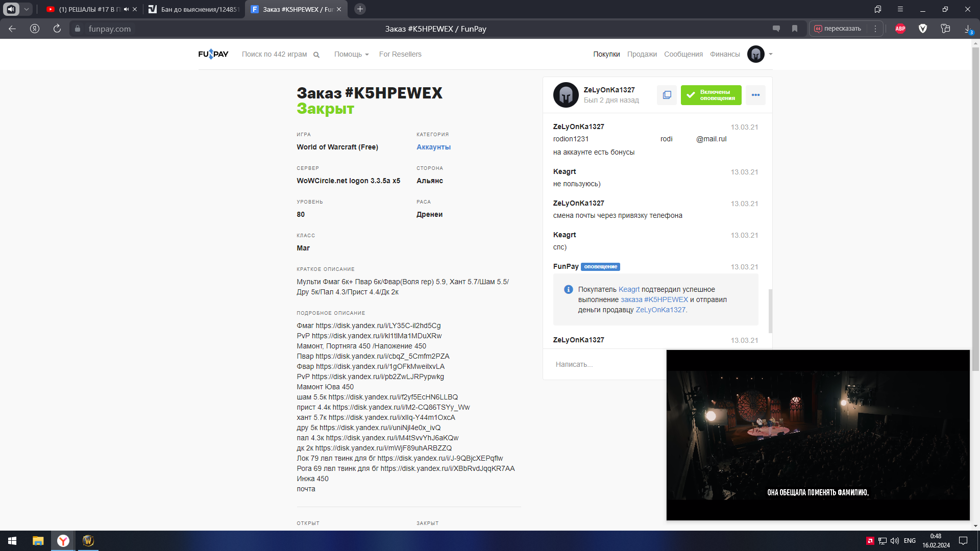980x551 pixels.
Task: Click the funpay.com address bar
Action: pos(109,29)
